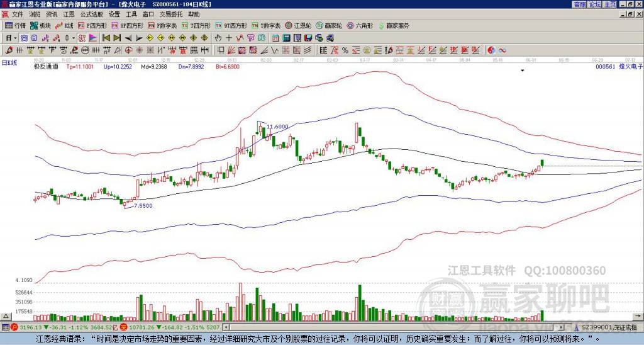Select the zigzag V-shape line tool
This screenshot has width=644, height=345.
point(274,50)
